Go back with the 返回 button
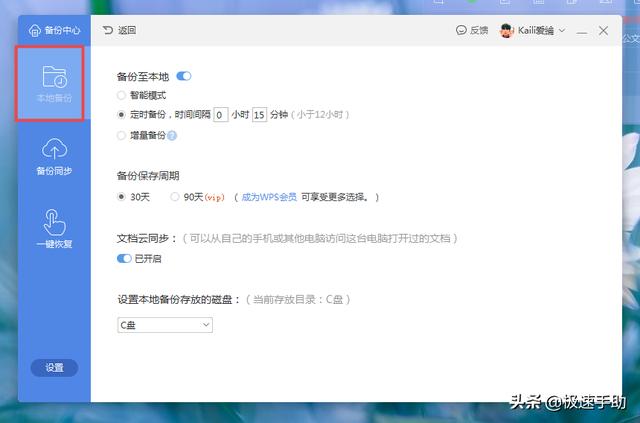The width and height of the screenshot is (640, 423). pyautogui.click(x=119, y=30)
